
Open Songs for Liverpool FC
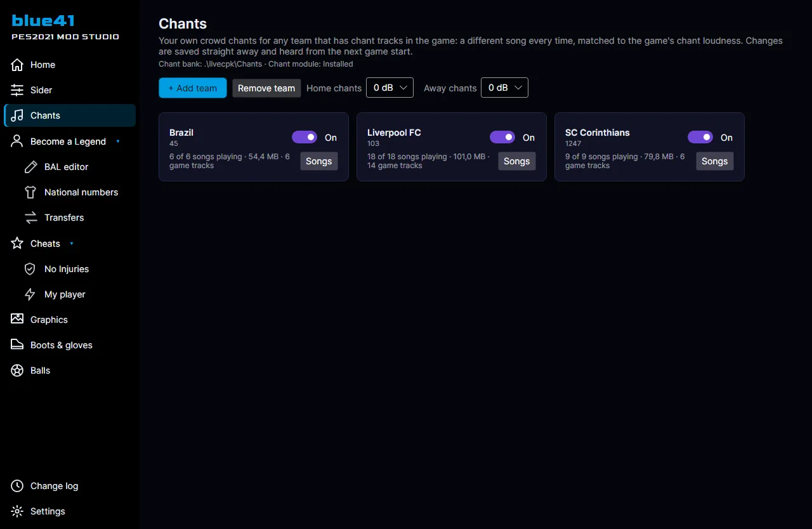click(517, 161)
